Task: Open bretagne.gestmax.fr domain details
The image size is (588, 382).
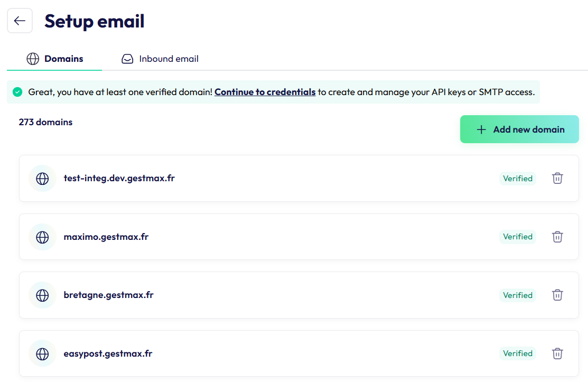Action: [299, 295]
